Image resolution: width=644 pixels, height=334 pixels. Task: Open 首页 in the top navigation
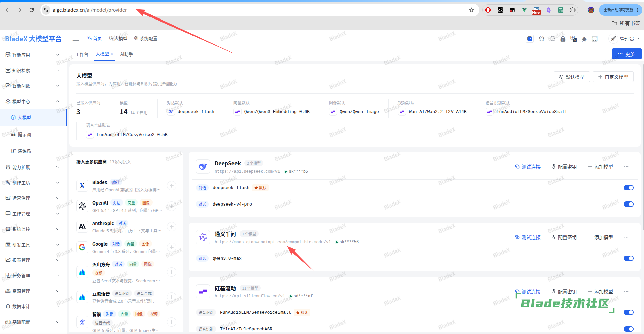click(x=95, y=39)
